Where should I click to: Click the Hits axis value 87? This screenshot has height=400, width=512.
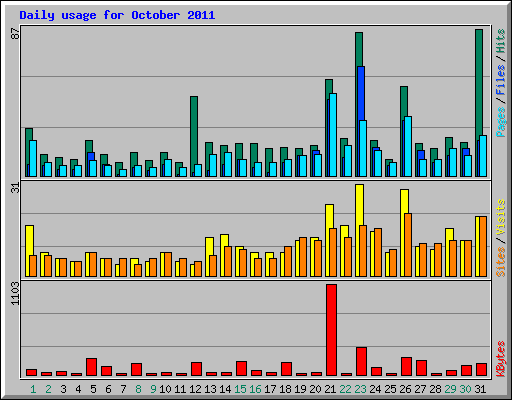tap(15, 34)
